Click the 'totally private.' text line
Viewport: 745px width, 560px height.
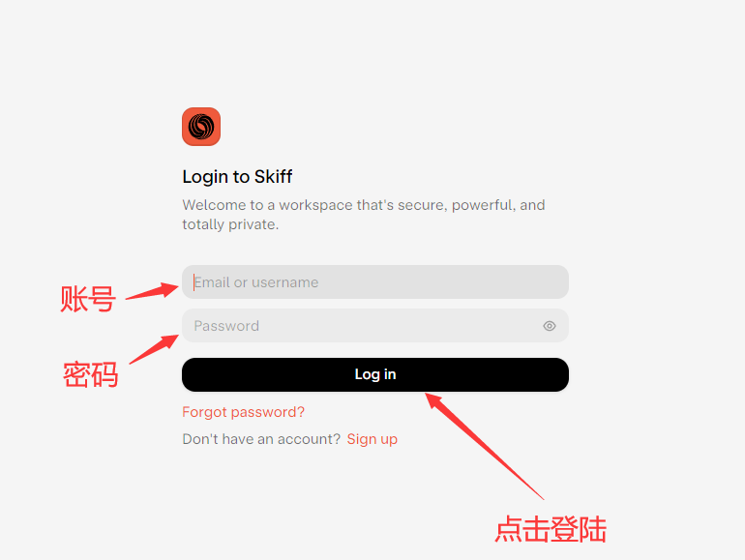point(230,224)
